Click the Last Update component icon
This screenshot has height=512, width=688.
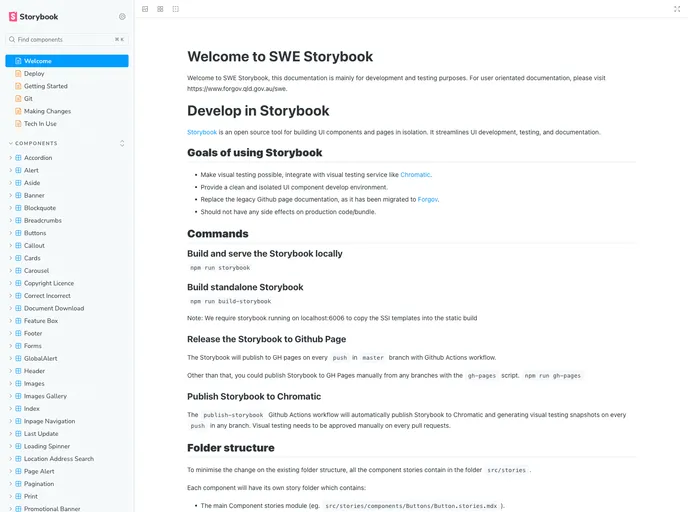[18, 434]
